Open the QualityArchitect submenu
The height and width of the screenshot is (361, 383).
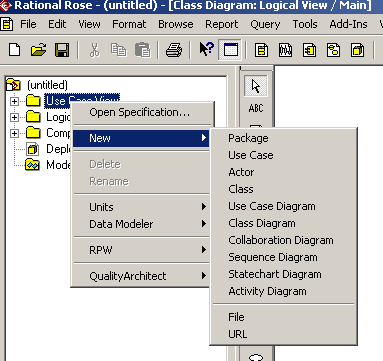click(x=141, y=276)
